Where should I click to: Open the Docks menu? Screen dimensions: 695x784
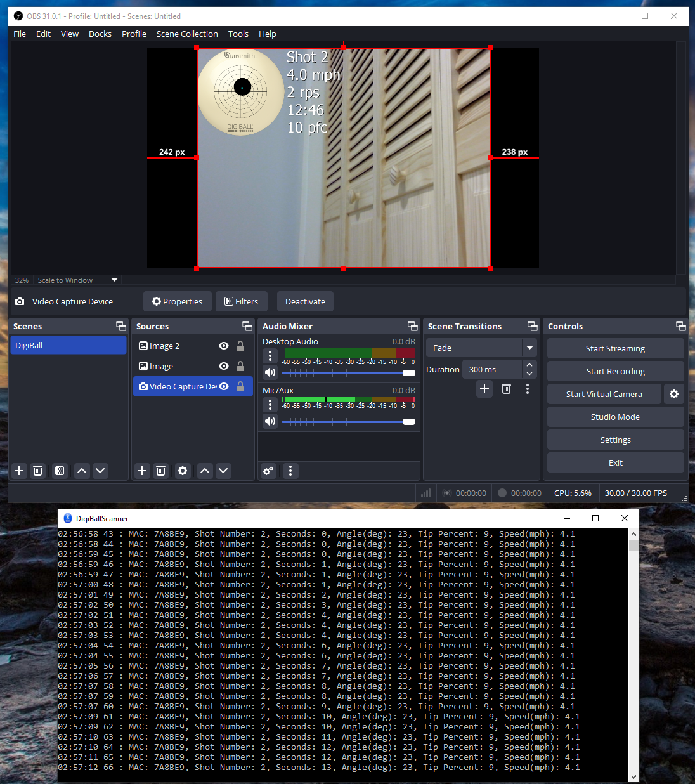pos(100,34)
